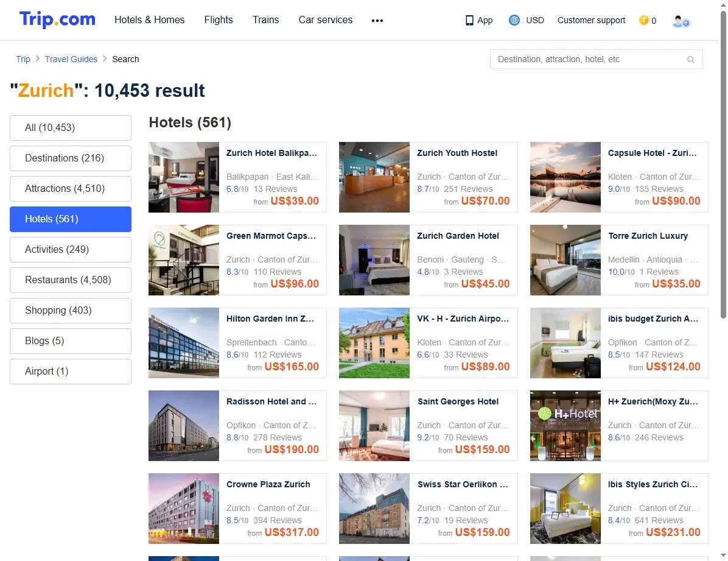Open Hotels & Homes menu
Screen dimensions: 728x561
[x=150, y=19]
